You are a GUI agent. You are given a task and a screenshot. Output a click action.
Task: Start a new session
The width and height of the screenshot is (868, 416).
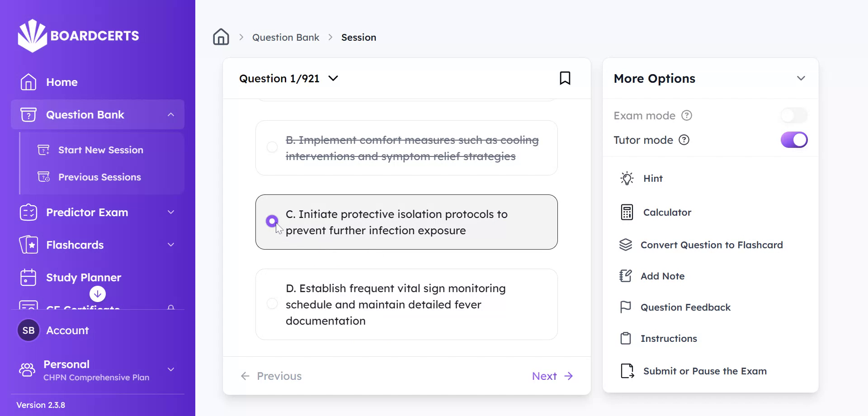point(100,150)
